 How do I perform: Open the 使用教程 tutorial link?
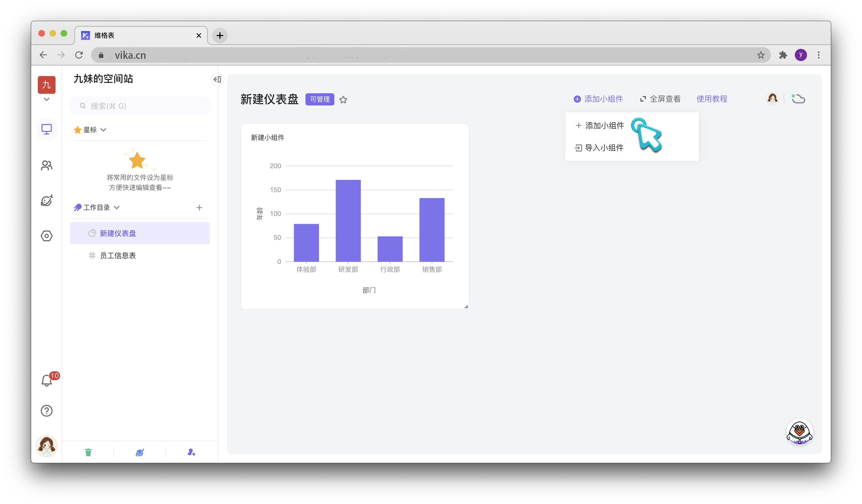point(712,99)
